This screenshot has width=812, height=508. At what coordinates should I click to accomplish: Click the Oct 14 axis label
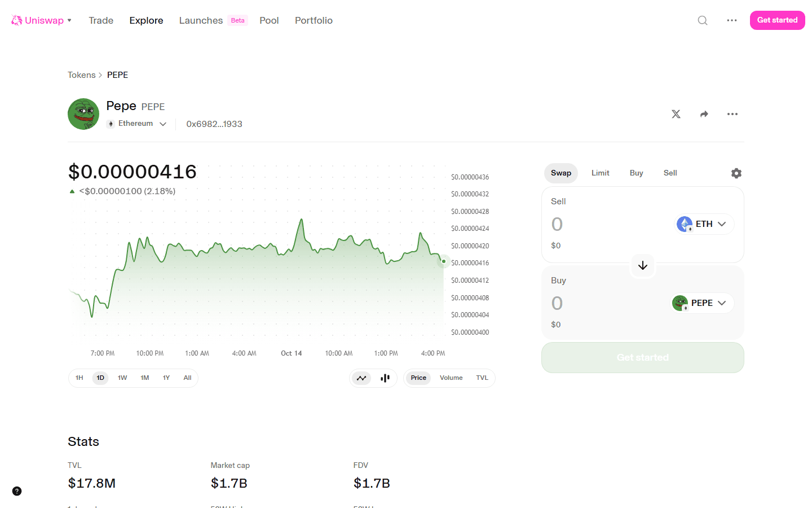pos(292,353)
